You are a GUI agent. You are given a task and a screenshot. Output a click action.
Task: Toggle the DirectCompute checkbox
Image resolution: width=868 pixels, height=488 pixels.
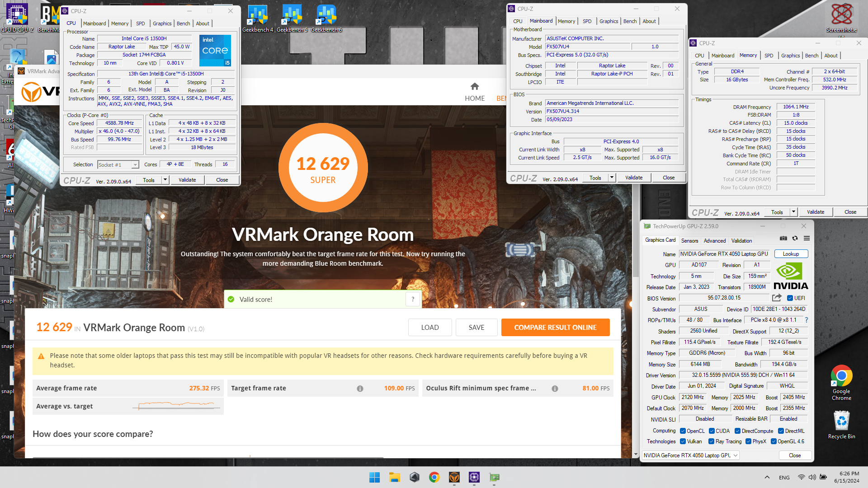pyautogui.click(x=737, y=431)
